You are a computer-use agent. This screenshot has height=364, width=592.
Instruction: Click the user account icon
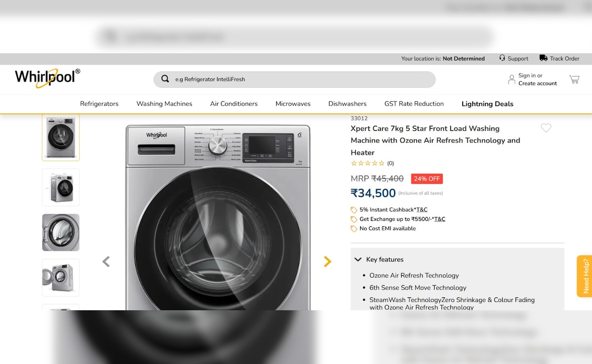512,79
